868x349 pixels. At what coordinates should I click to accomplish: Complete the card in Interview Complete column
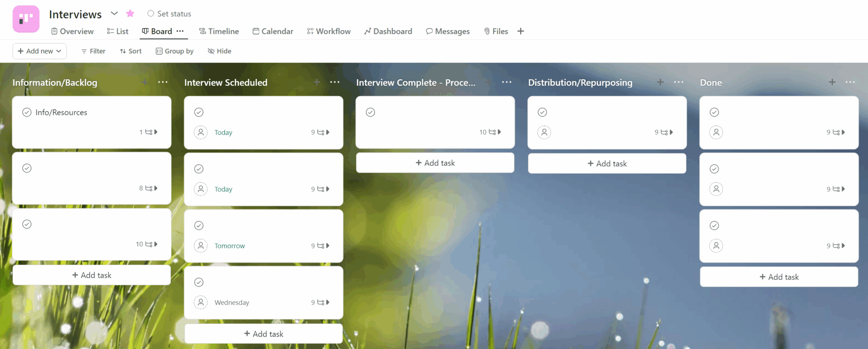370,112
